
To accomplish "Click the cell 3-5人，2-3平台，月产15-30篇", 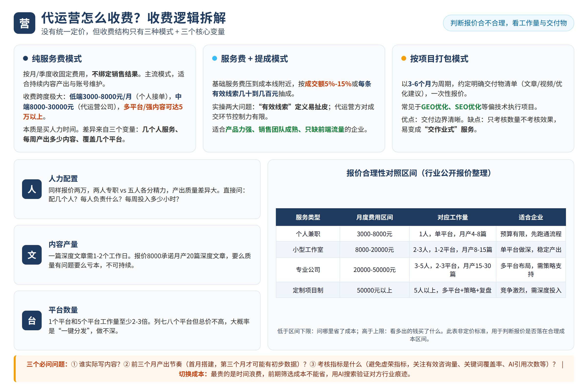I will pyautogui.click(x=453, y=270).
